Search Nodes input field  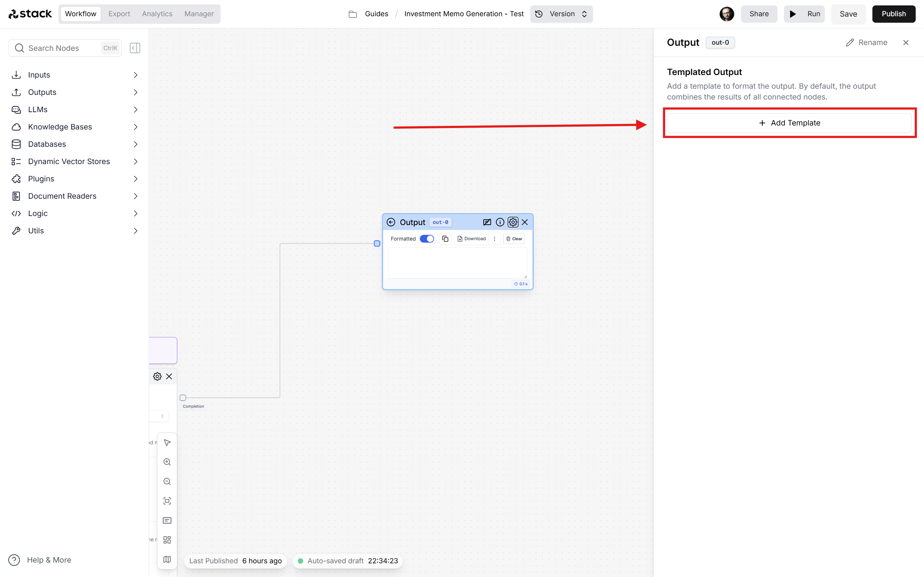(65, 47)
